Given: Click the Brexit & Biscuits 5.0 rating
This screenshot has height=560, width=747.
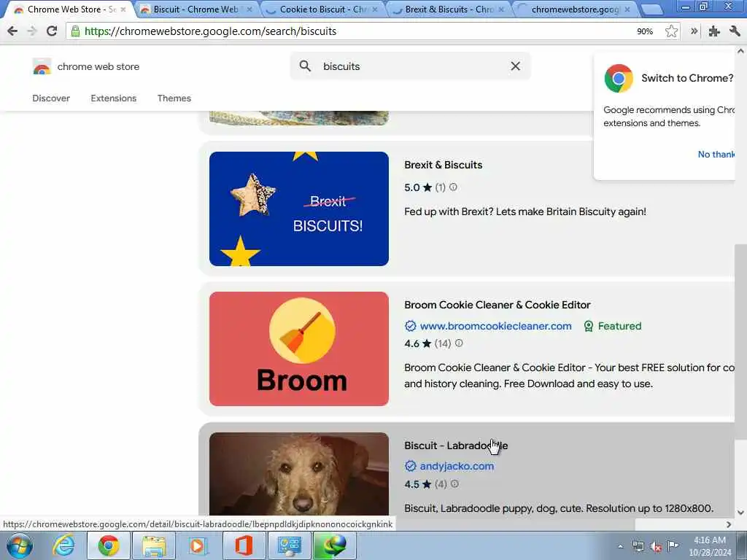Looking at the screenshot, I should [x=411, y=187].
